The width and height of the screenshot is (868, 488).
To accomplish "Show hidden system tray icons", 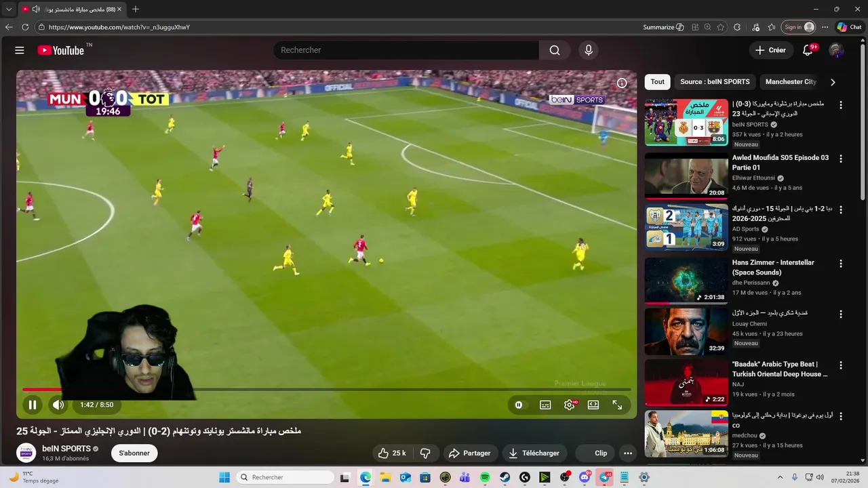I will click(780, 477).
